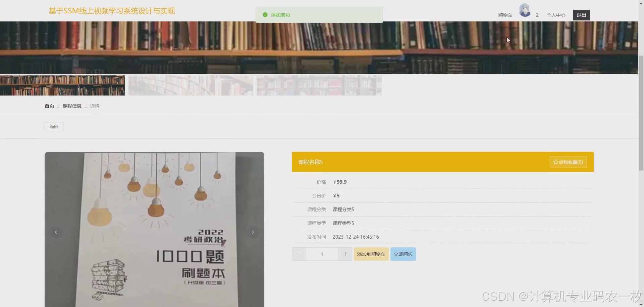
Task: Open the 购物车 shopping cart
Action: point(505,15)
